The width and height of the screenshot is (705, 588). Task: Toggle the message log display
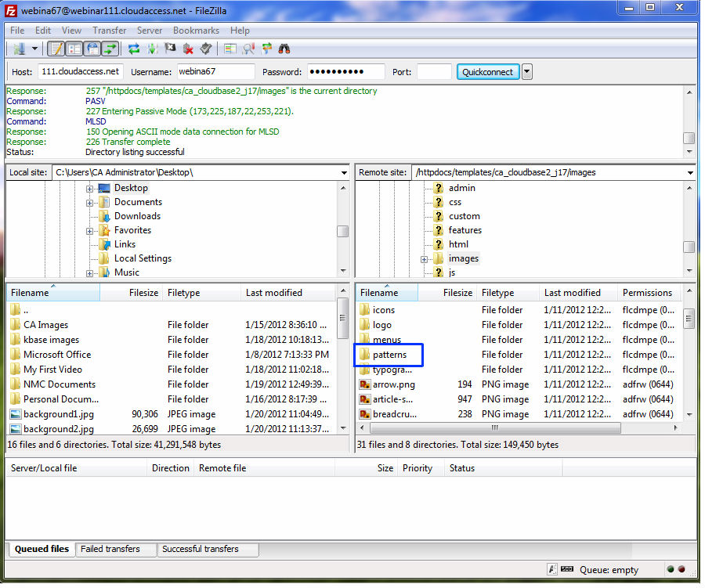tap(56, 49)
